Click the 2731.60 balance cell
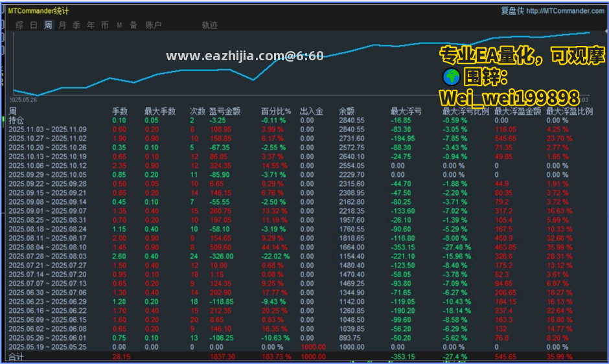The height and width of the screenshot is (364, 609). click(x=352, y=139)
